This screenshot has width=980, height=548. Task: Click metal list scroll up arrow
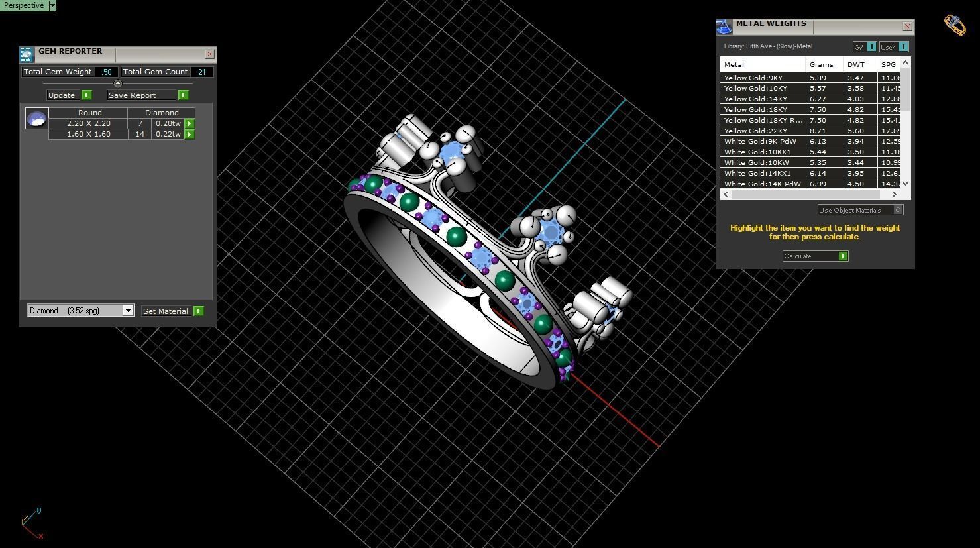(906, 63)
